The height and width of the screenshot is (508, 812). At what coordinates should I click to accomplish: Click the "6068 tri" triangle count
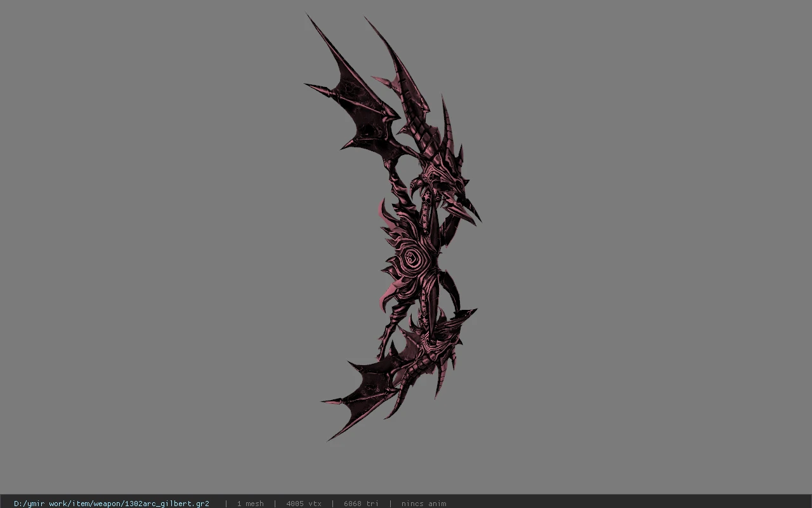361,504
